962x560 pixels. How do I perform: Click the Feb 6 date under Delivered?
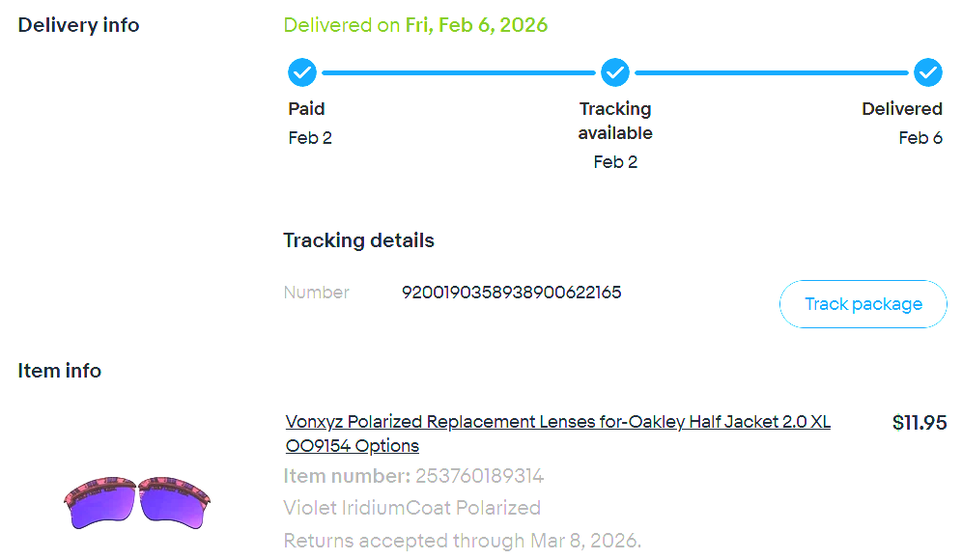tap(920, 138)
